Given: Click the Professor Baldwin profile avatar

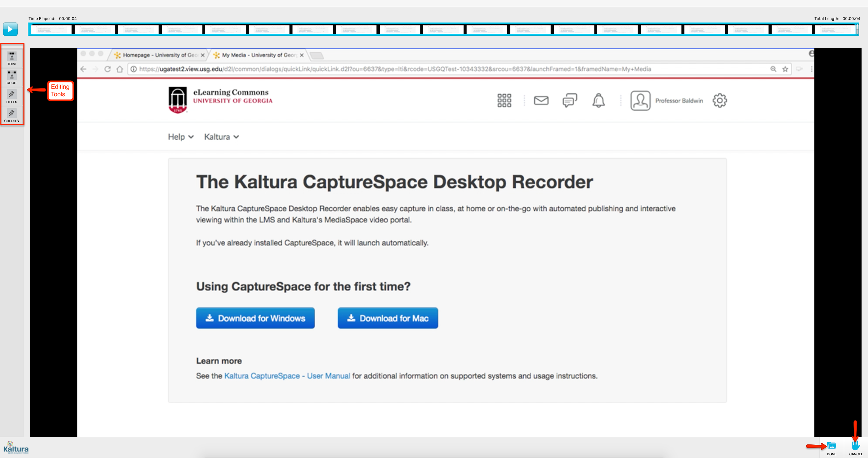Looking at the screenshot, I should click(640, 101).
